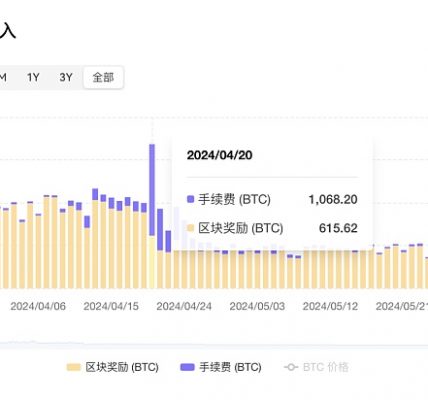
Task: Click the tall purple fee bar for 2024/04/20
Action: pos(152,190)
